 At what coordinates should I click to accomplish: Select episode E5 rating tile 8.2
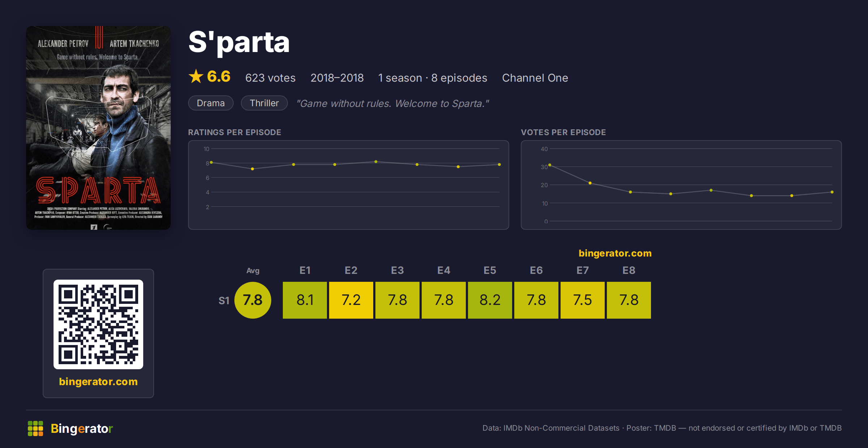click(x=490, y=300)
